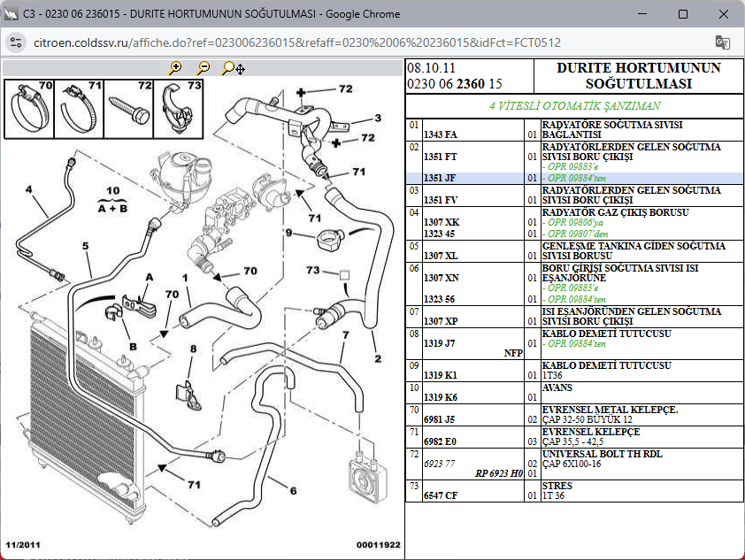
Task: Click description UNIVERSAL BOLT TH RDL
Action: pyautogui.click(x=602, y=454)
